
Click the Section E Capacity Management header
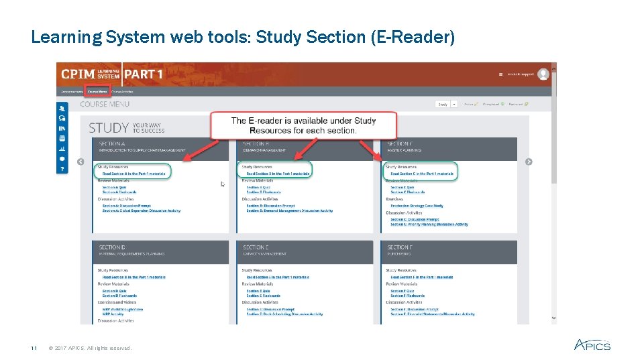[305, 252]
